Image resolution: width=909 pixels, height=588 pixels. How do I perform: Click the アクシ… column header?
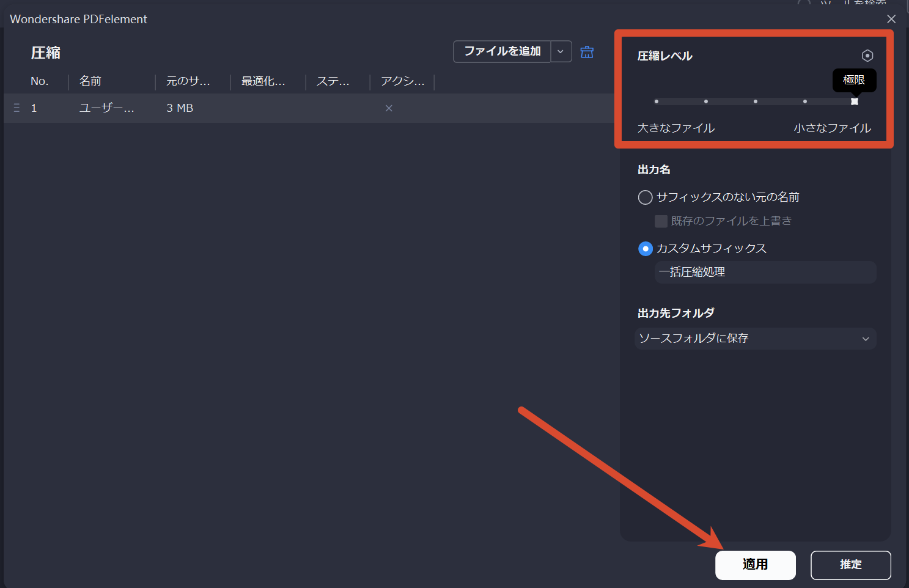[x=403, y=81]
